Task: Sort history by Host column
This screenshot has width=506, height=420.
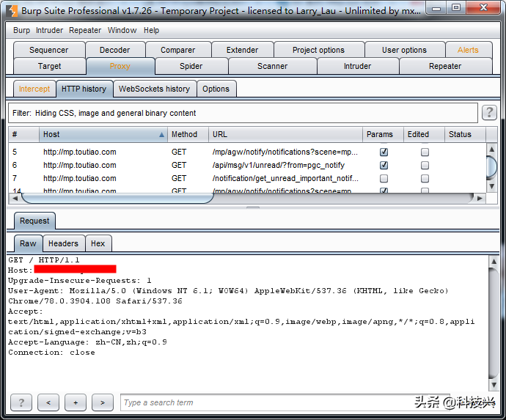Action: click(x=103, y=135)
